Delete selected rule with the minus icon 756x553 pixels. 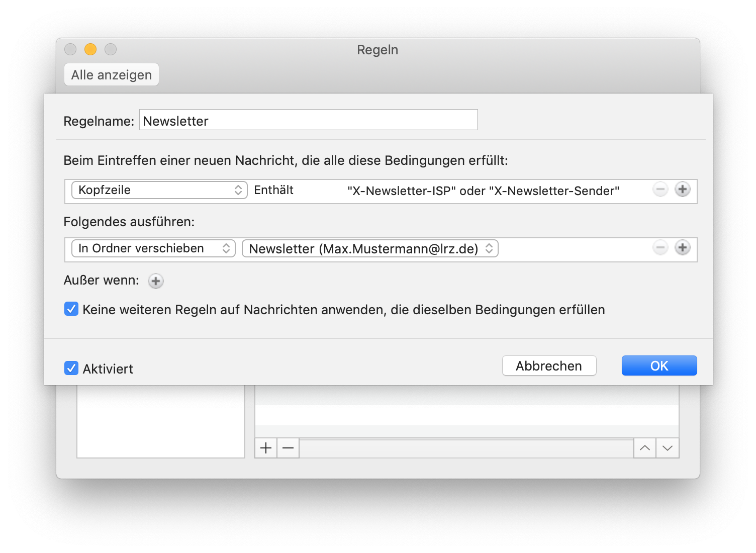point(288,447)
